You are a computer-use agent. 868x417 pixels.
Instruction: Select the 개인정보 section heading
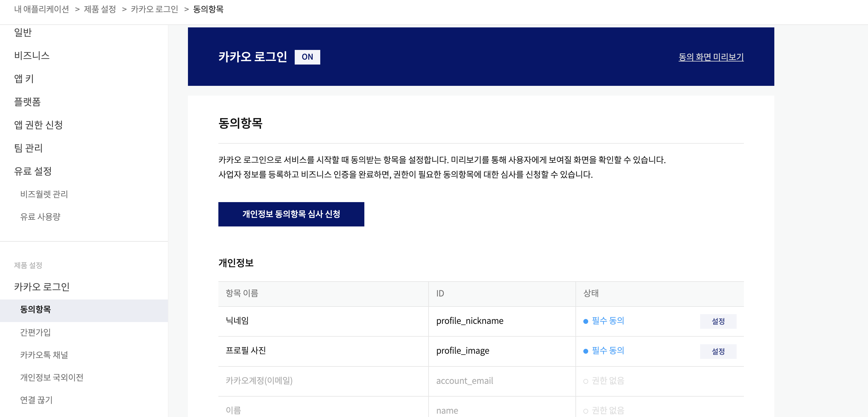pos(236,263)
